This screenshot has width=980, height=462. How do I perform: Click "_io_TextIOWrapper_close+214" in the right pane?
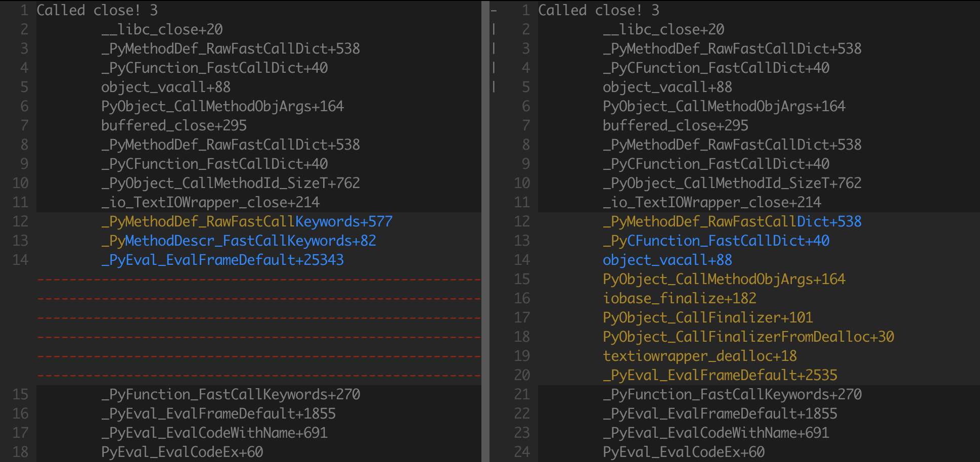pyautogui.click(x=711, y=202)
